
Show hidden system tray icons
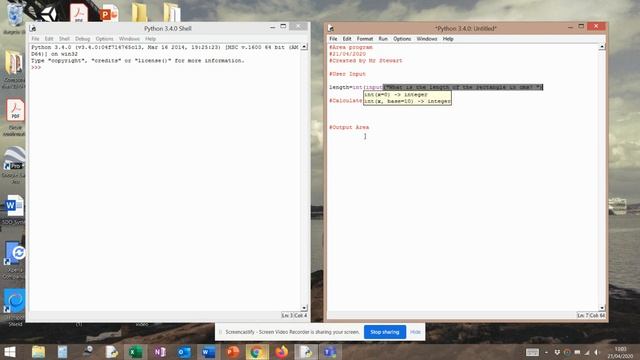click(547, 352)
